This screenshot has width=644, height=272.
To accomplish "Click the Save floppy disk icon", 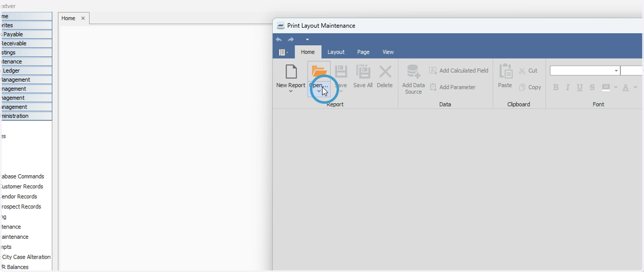I will 341,71.
